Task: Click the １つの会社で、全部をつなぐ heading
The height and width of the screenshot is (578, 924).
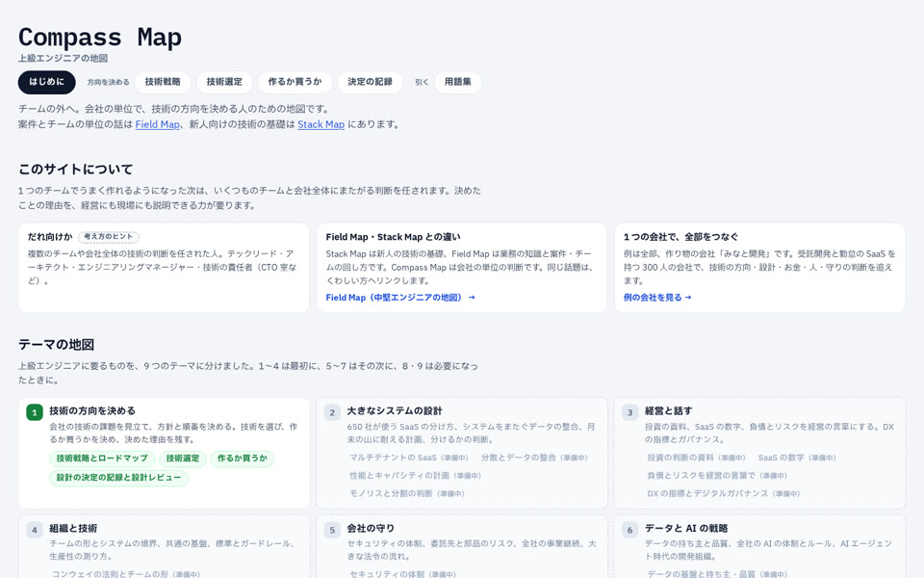Action: [x=680, y=237]
